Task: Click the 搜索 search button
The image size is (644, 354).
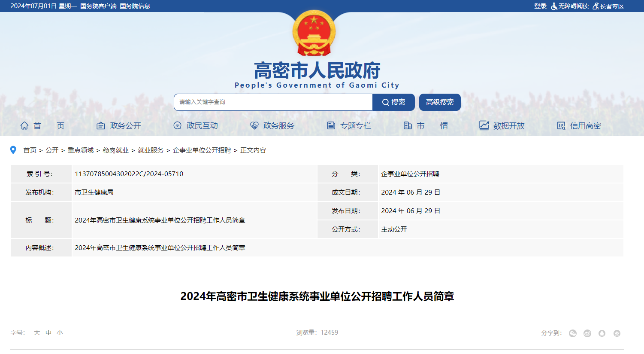Action: click(393, 102)
